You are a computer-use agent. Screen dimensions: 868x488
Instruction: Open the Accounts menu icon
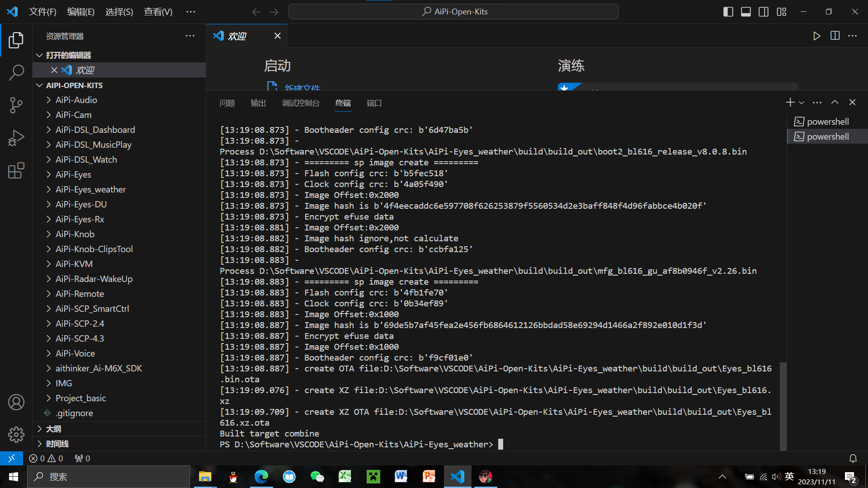[16, 402]
